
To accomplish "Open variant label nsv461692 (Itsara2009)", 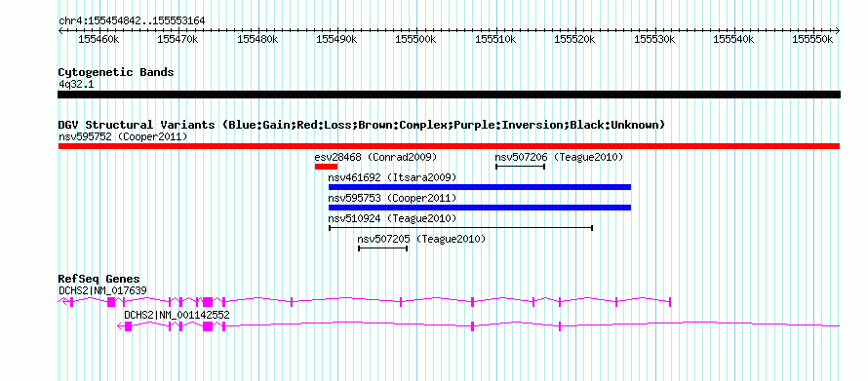I will (x=392, y=177).
